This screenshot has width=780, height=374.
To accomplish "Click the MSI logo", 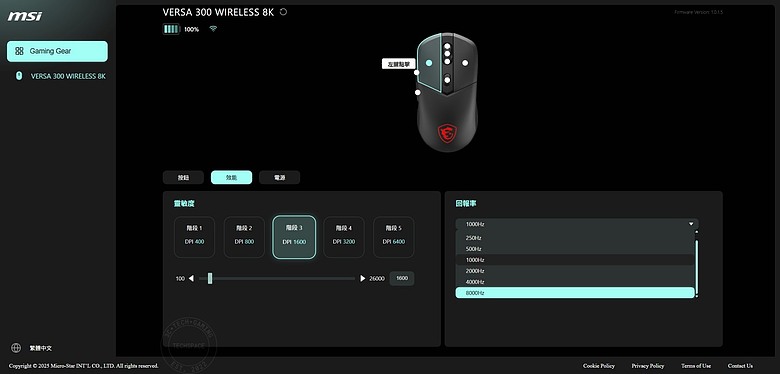I will tap(25, 16).
